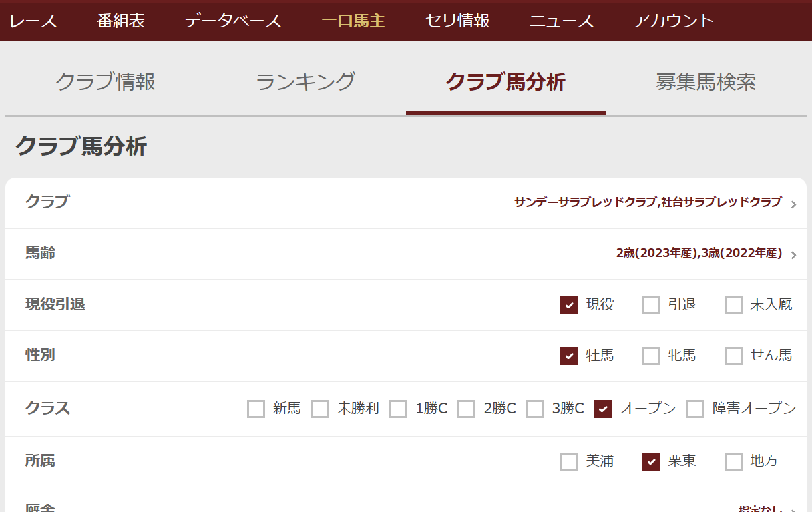
Task: Check the 障害オープン checkbox
Action: click(x=694, y=409)
